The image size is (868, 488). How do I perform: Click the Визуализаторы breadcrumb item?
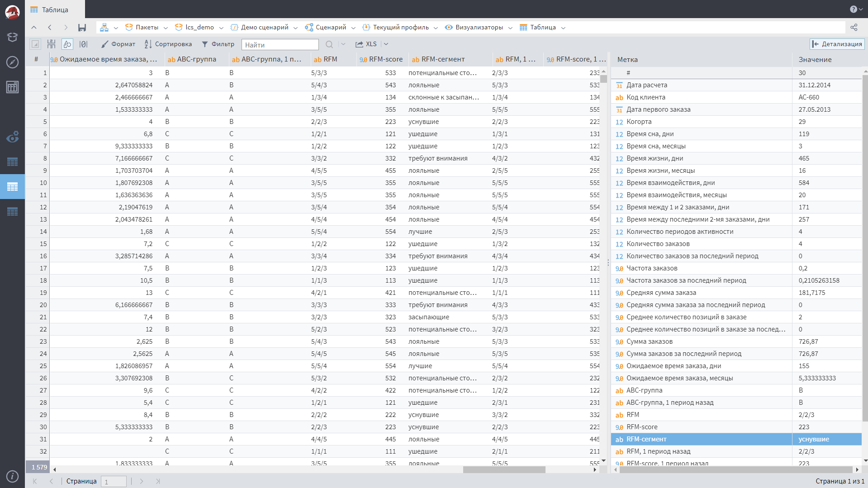474,27
